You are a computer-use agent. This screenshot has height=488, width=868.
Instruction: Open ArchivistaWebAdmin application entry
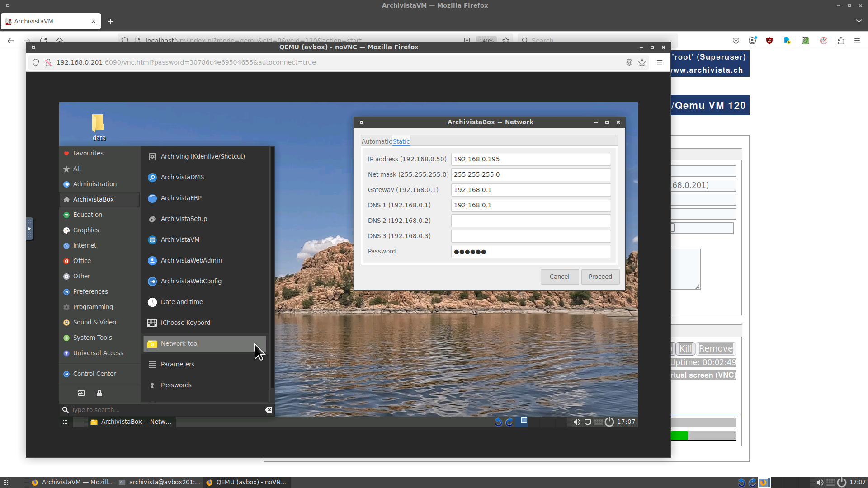[x=191, y=260]
